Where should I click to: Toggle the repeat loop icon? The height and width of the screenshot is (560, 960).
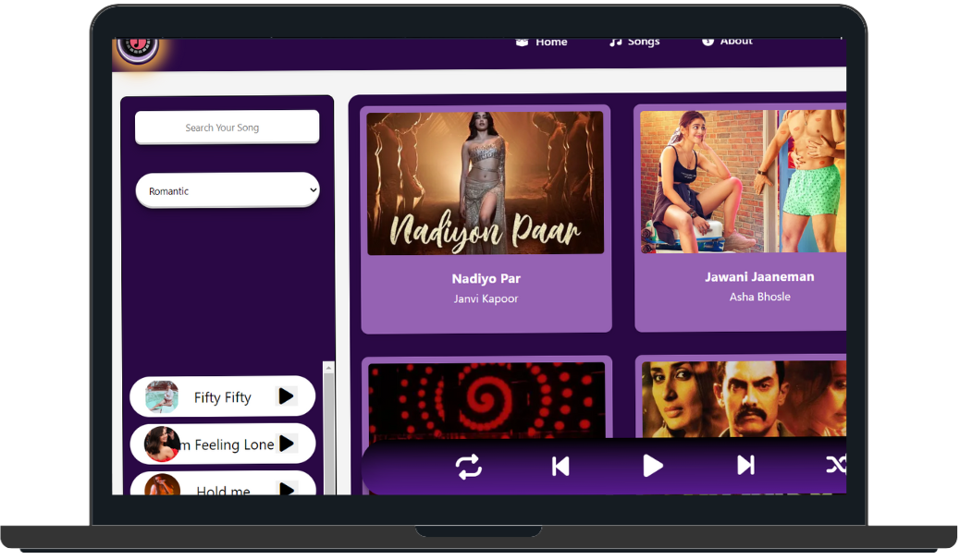pyautogui.click(x=469, y=467)
